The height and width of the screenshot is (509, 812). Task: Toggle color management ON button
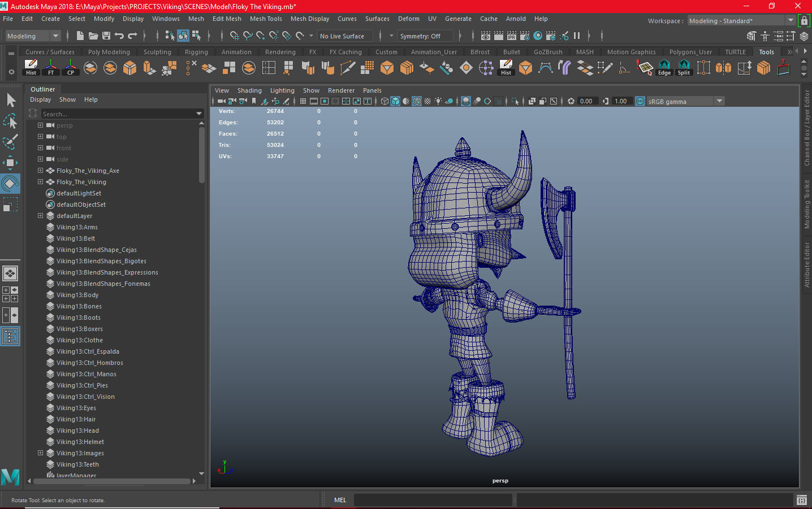pyautogui.click(x=640, y=101)
